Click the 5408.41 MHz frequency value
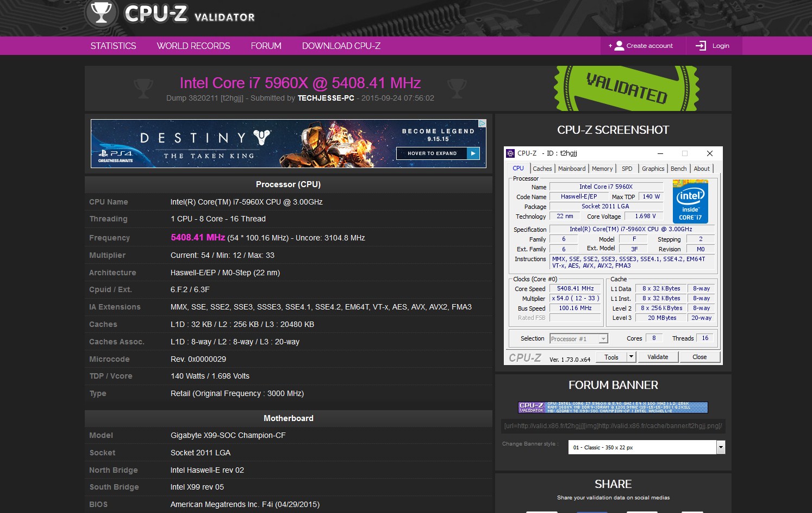The image size is (812, 513). coord(198,238)
